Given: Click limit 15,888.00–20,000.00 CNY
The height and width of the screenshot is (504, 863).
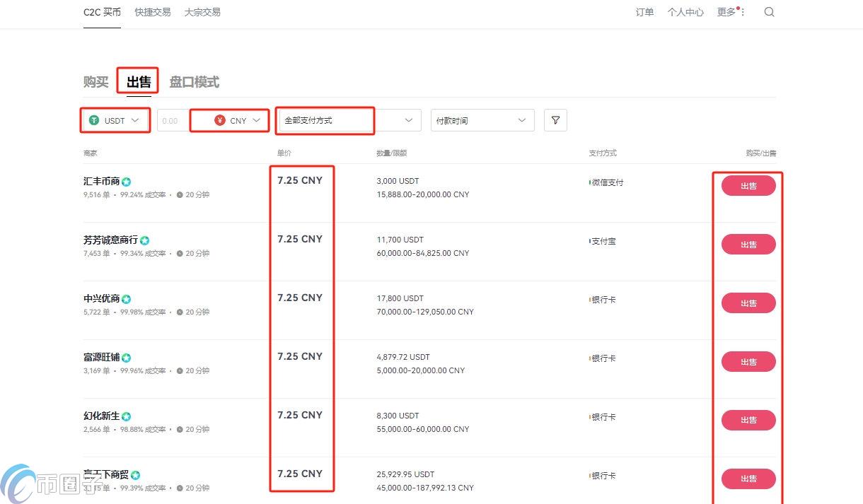Looking at the screenshot, I should pos(422,194).
